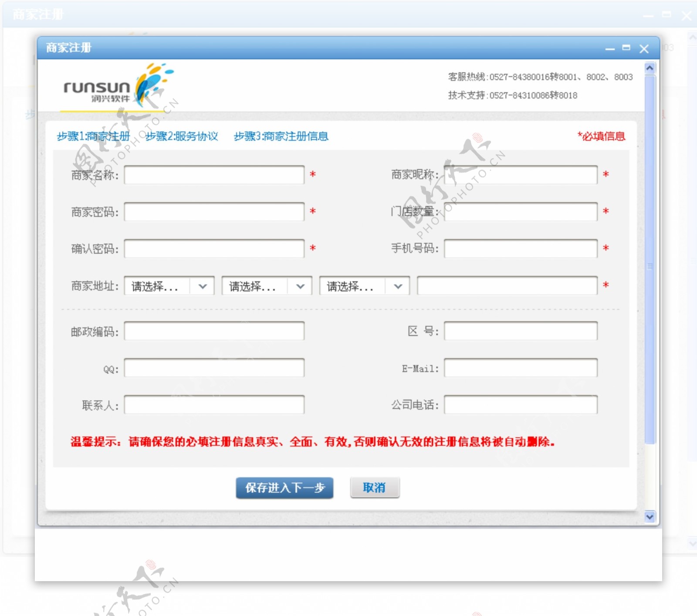Open first 商家地址 请选择 dropdown
697x616 pixels.
coord(169,286)
